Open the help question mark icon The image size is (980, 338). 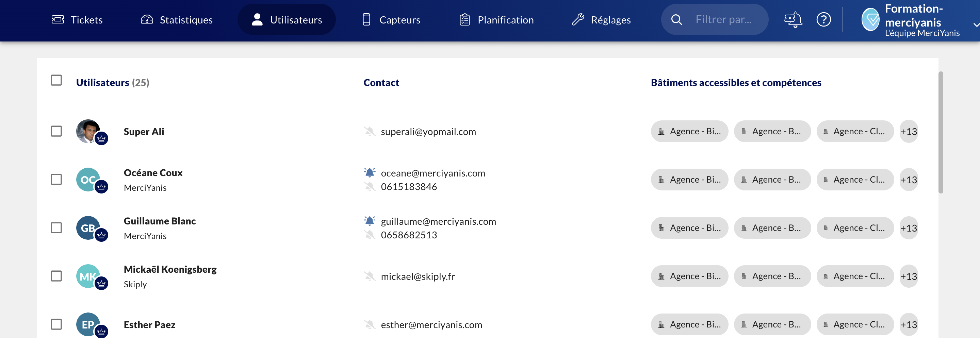[823, 19]
